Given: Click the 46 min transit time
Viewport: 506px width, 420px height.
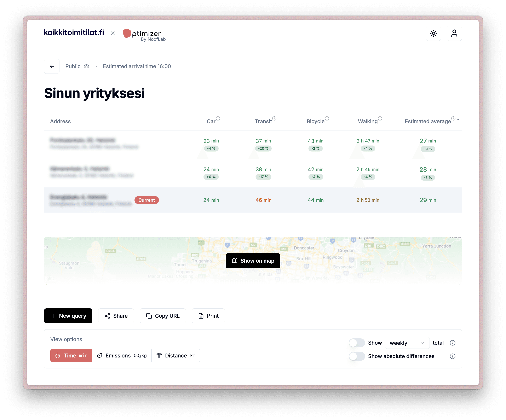Looking at the screenshot, I should (263, 200).
